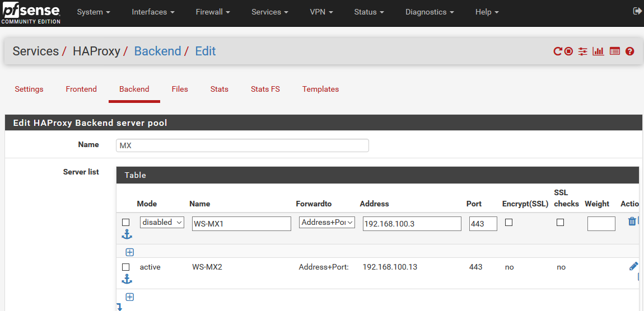
Task: Click the Address field 192.168.100.3
Action: coord(412,224)
